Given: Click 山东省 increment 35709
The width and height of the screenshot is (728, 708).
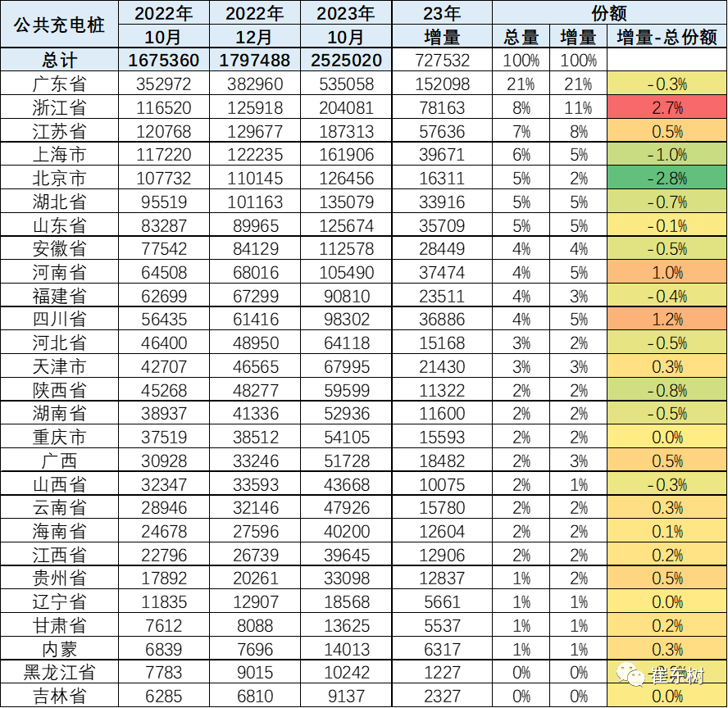Looking at the screenshot, I should point(442,225).
